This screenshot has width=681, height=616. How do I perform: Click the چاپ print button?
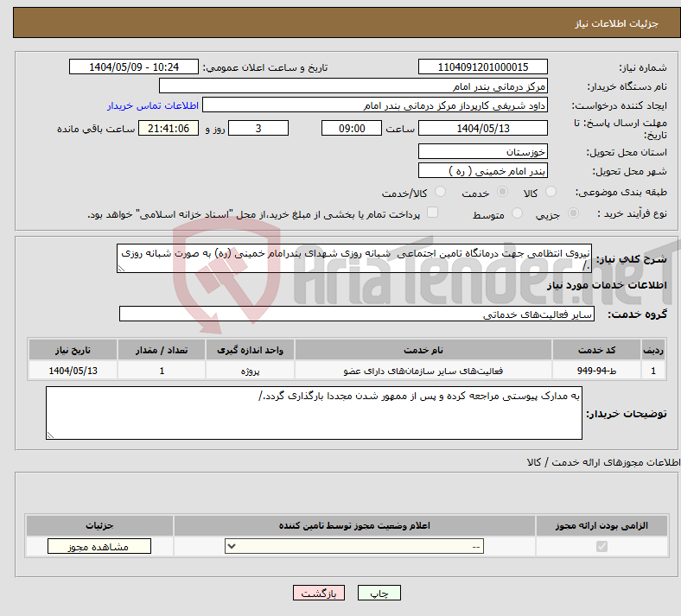coord(379,593)
